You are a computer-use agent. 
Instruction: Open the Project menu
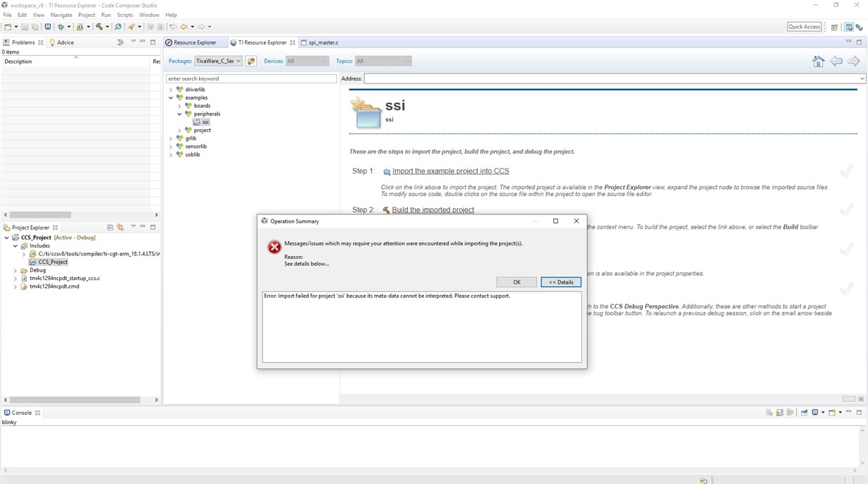(x=87, y=15)
